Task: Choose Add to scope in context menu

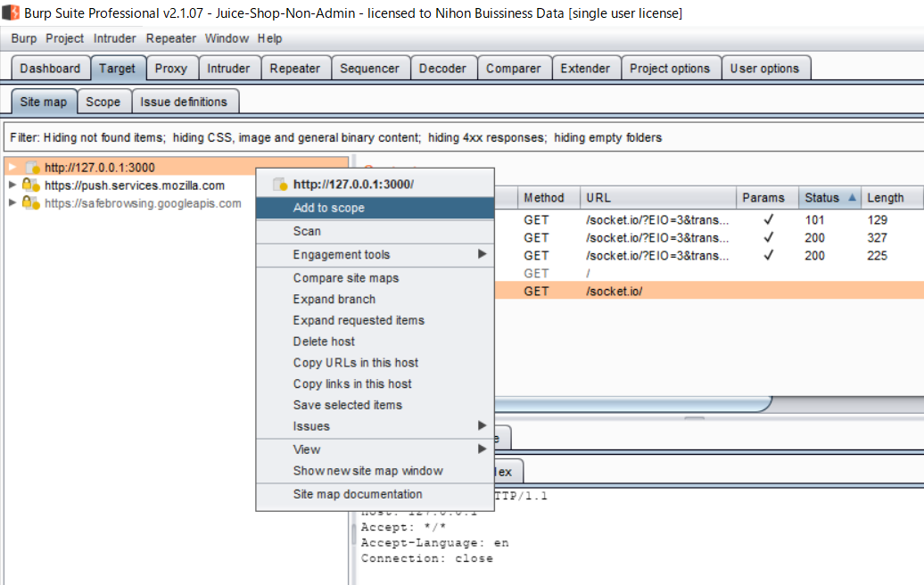Action: click(x=375, y=208)
